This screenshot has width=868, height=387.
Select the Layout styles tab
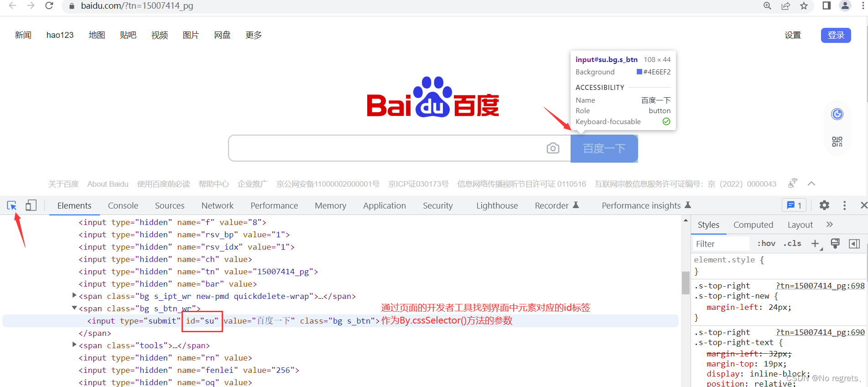click(x=800, y=225)
